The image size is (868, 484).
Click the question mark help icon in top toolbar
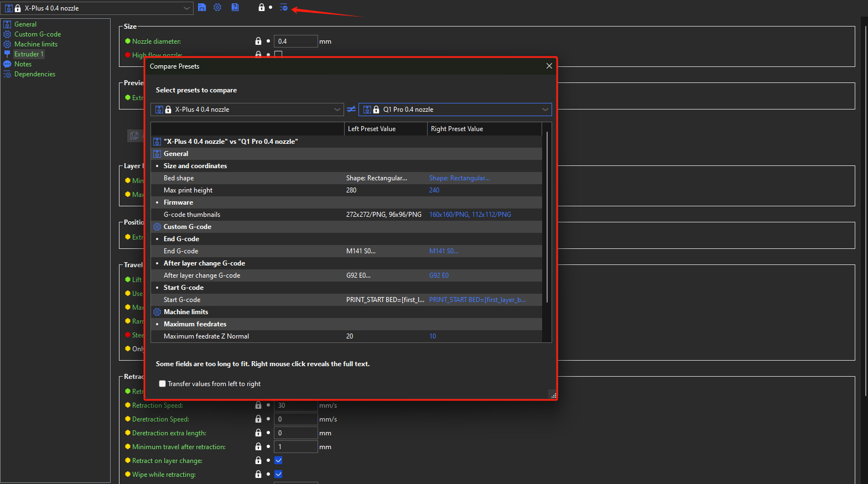(235, 7)
